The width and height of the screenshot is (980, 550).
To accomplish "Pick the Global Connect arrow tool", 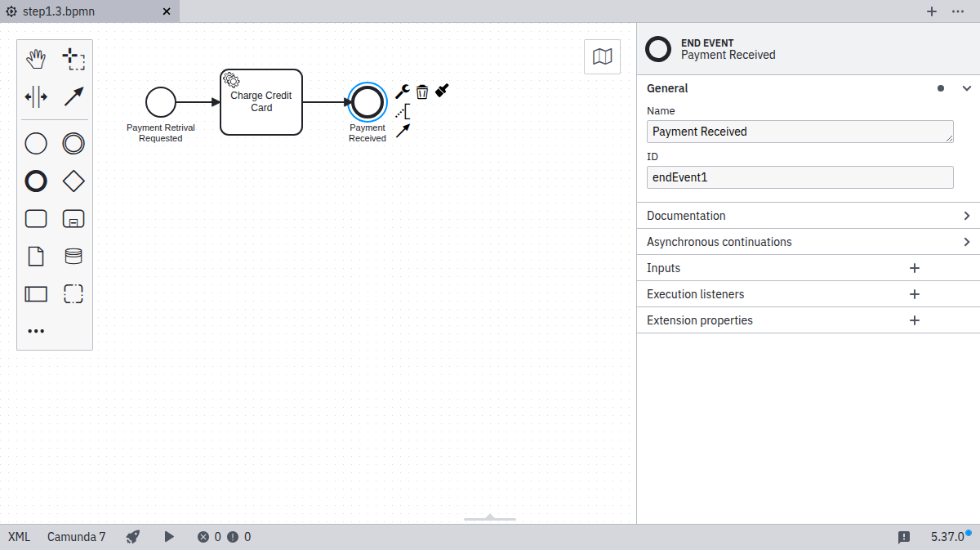I will (73, 96).
